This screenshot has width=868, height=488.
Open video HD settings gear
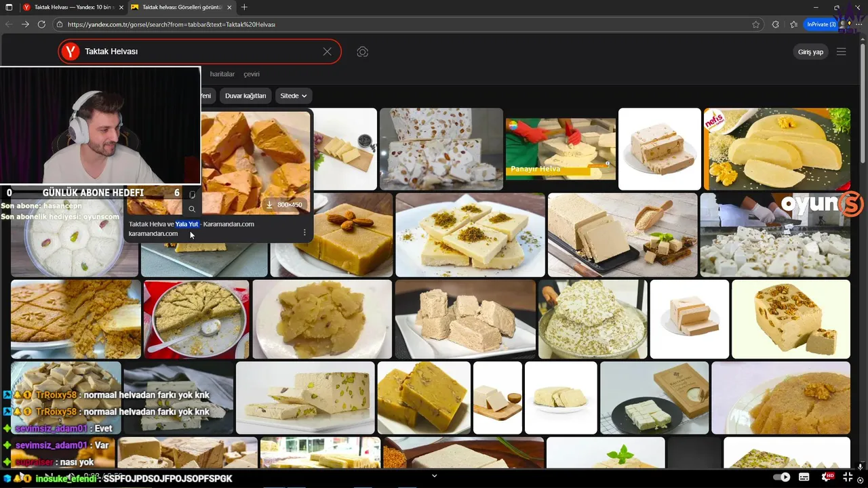[828, 477]
